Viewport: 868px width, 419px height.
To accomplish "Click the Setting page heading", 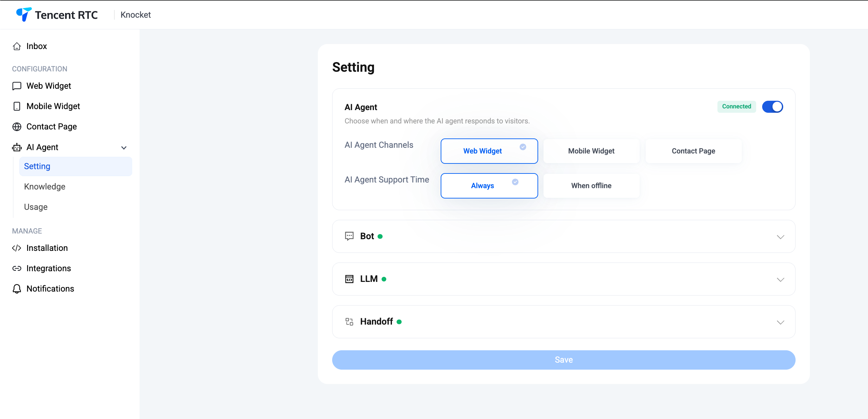I will (x=353, y=67).
